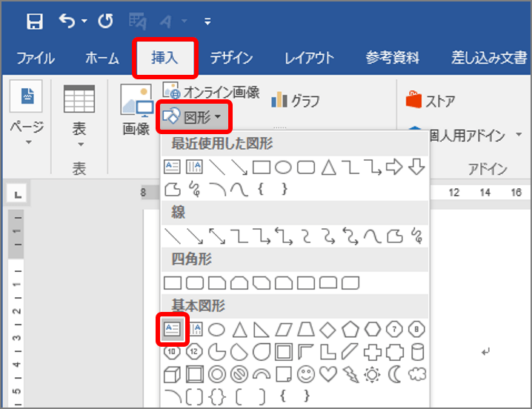Select the double bracket shape in last row

click(194, 396)
